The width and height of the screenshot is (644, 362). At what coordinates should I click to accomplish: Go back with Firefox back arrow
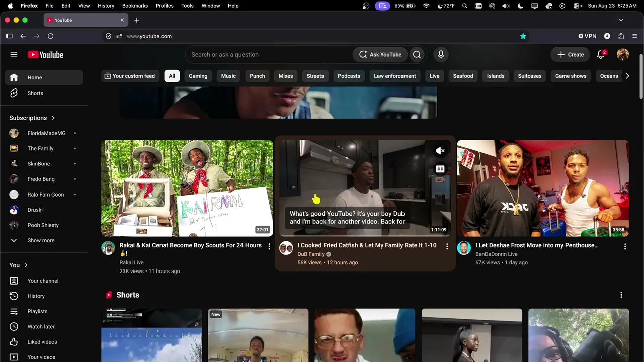click(23, 36)
